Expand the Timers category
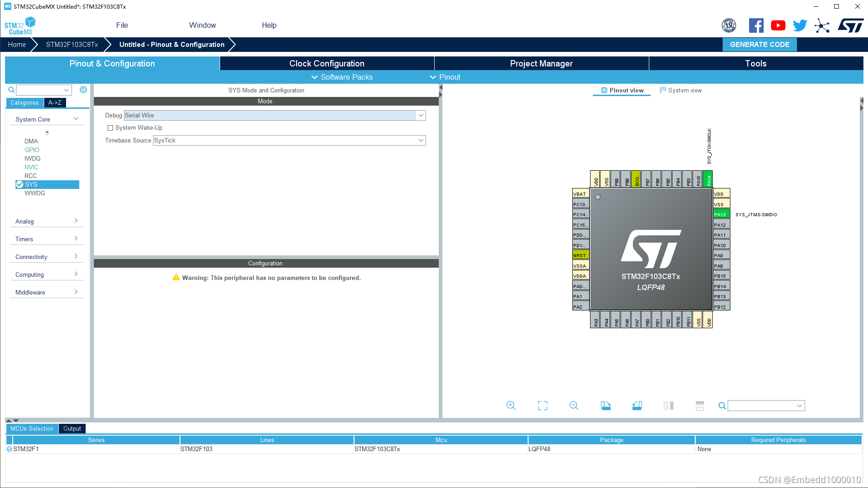The image size is (868, 488). coord(47,239)
